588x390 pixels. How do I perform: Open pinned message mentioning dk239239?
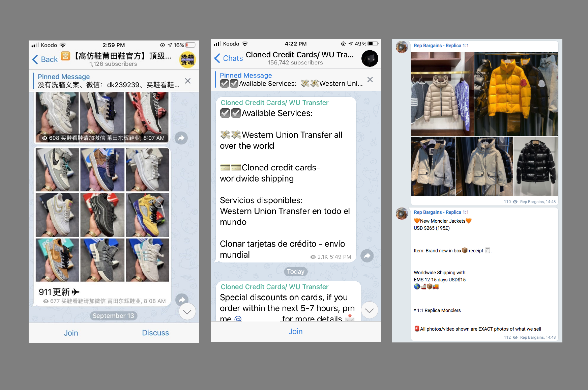109,81
